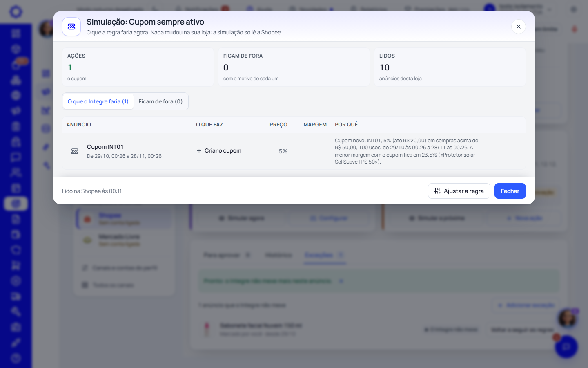
Task: Click the '5%' price value
Action: (x=283, y=151)
